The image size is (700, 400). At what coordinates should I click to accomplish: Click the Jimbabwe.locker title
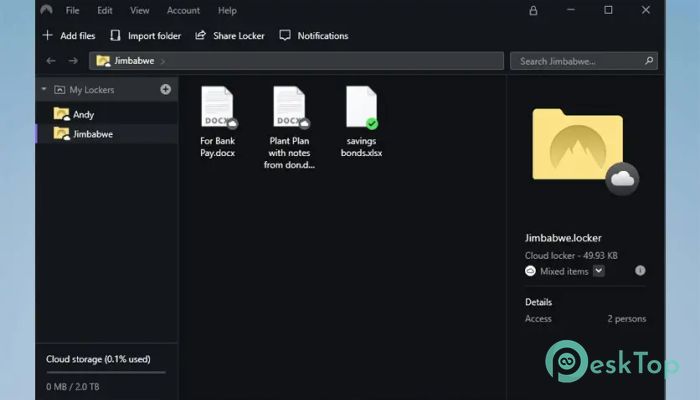(563, 238)
